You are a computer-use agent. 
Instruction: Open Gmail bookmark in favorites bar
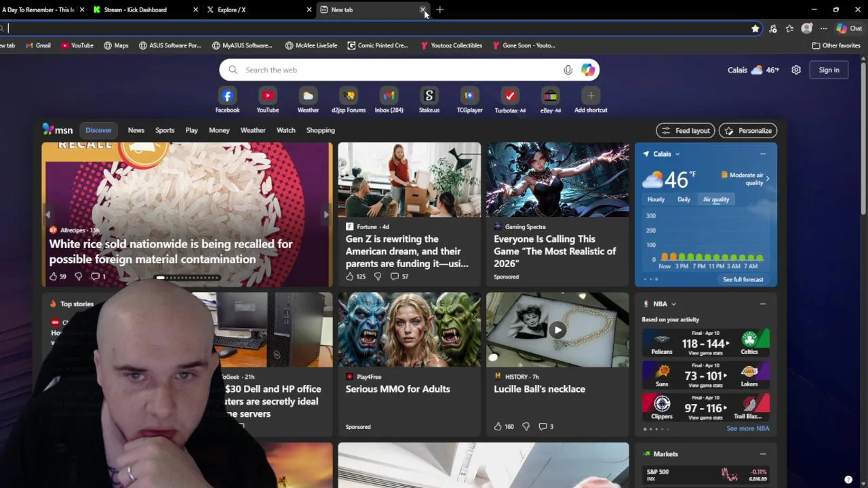tap(38, 45)
